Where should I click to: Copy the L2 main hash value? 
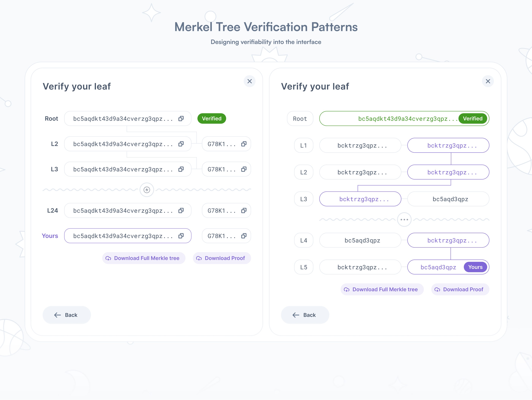[181, 144]
